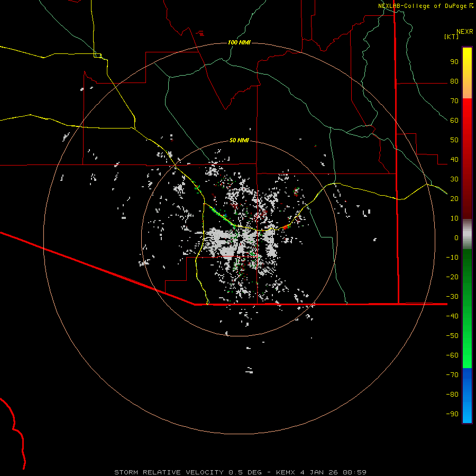Click the 70 value on velocity scale
Screen dimensions: 476x476
pyautogui.click(x=454, y=101)
